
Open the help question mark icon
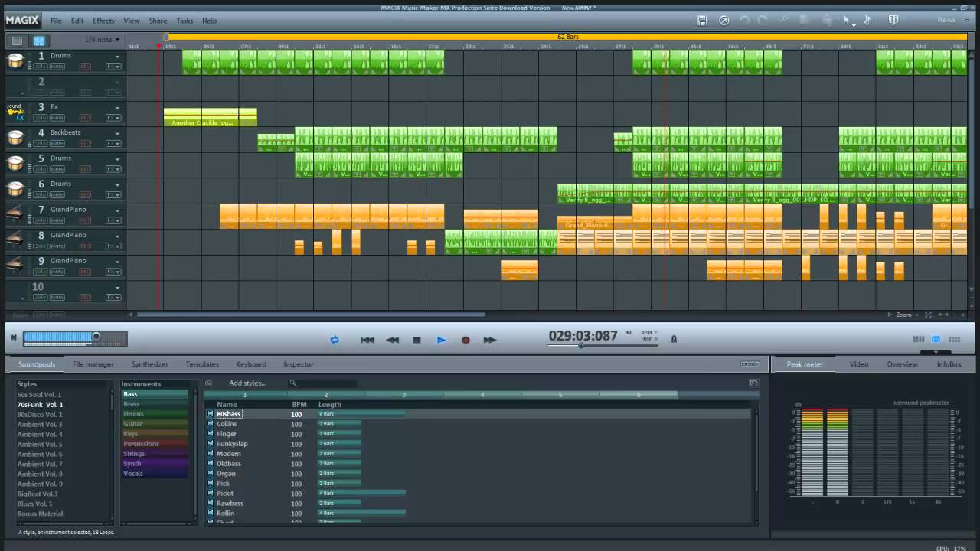tap(893, 21)
